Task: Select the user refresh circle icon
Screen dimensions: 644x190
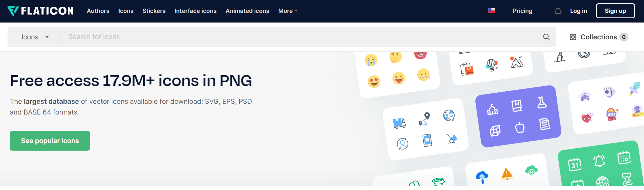Action: coord(403,144)
